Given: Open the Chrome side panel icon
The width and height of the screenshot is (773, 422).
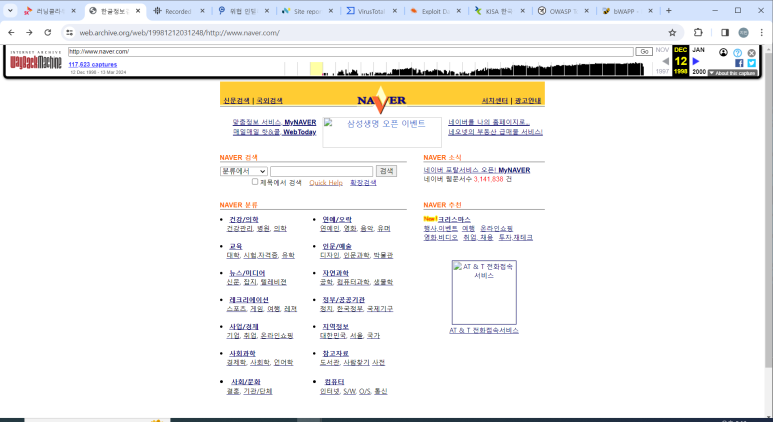Looking at the screenshot, I should click(725, 33).
